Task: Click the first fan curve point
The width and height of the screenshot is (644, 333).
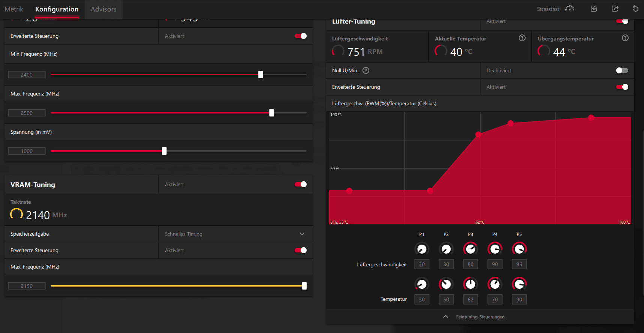Action: coord(349,191)
